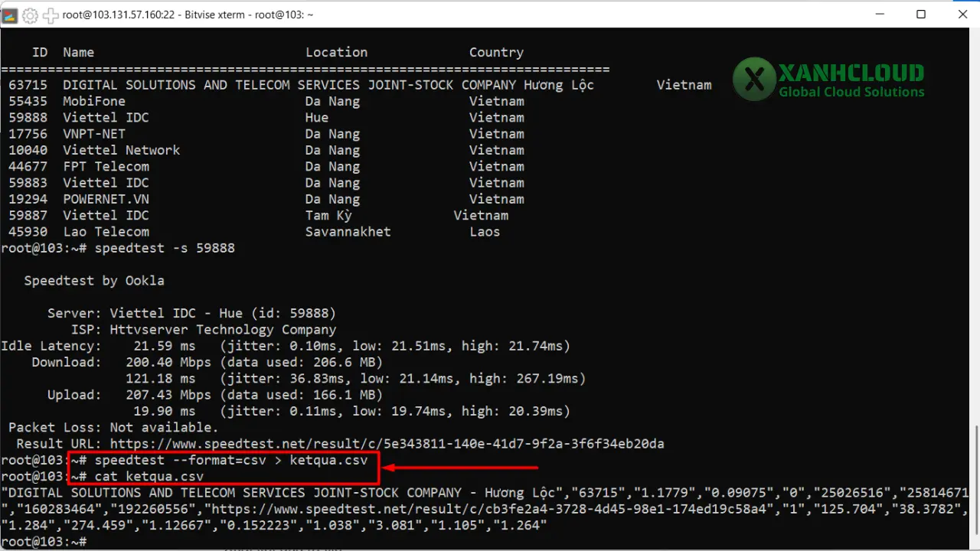Click the 'ID' column header
Image resolution: width=980 pixels, height=551 pixels.
click(x=40, y=52)
